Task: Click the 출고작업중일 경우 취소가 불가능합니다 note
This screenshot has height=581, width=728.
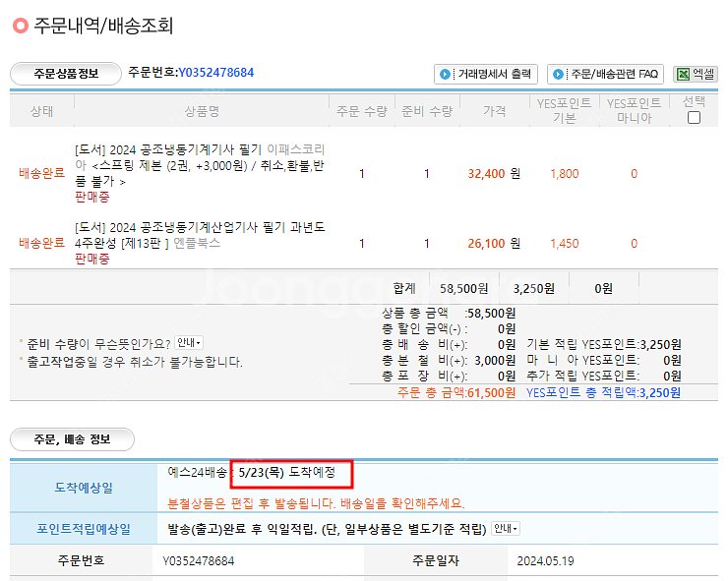Action: (x=135, y=362)
